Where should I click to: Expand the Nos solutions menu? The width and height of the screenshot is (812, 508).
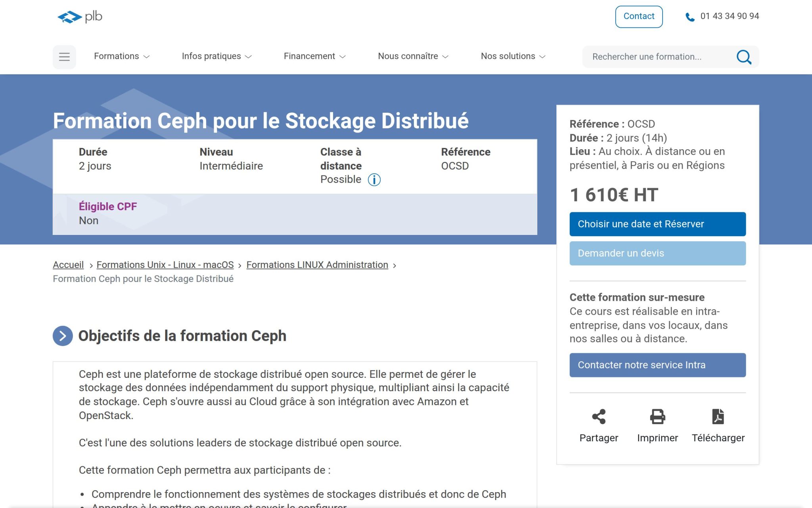513,56
